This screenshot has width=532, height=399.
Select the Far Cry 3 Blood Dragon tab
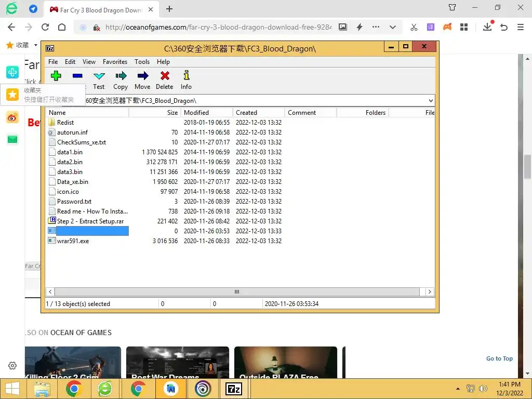pyautogui.click(x=101, y=10)
